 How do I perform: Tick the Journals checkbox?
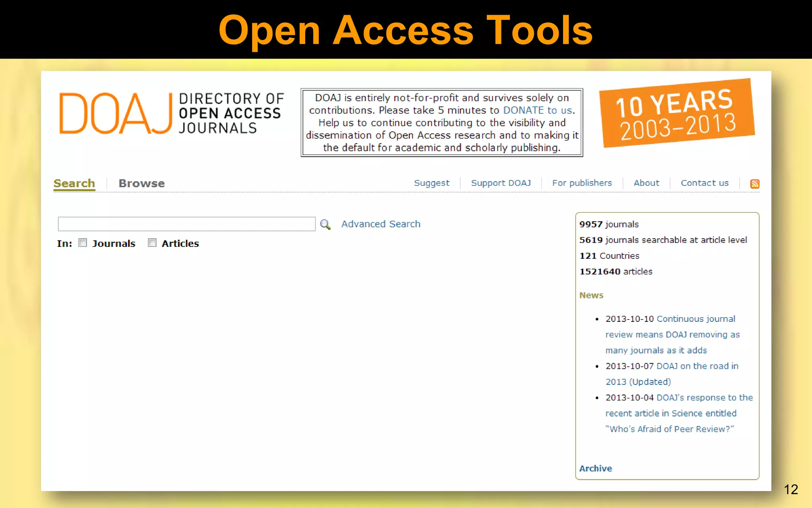pyautogui.click(x=82, y=242)
